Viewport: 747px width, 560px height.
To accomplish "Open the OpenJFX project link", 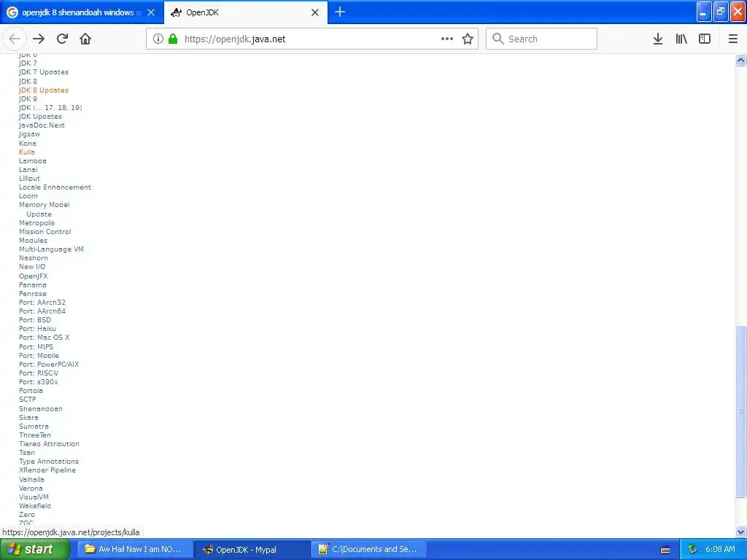I will 34,276.
